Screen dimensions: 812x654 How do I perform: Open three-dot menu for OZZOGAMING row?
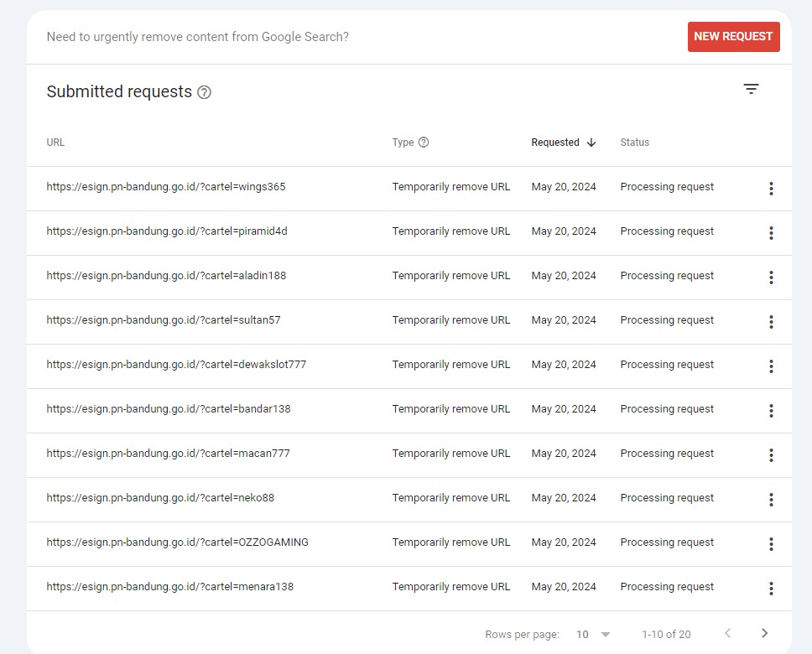point(771,544)
